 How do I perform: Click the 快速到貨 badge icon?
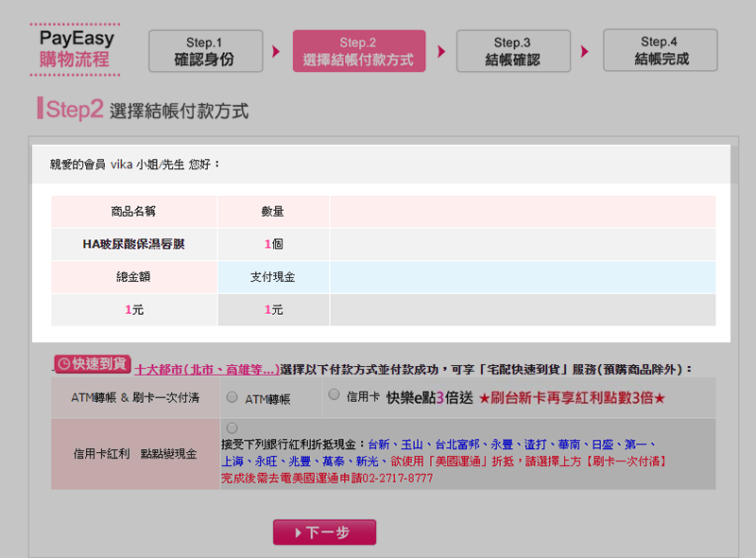point(93,364)
